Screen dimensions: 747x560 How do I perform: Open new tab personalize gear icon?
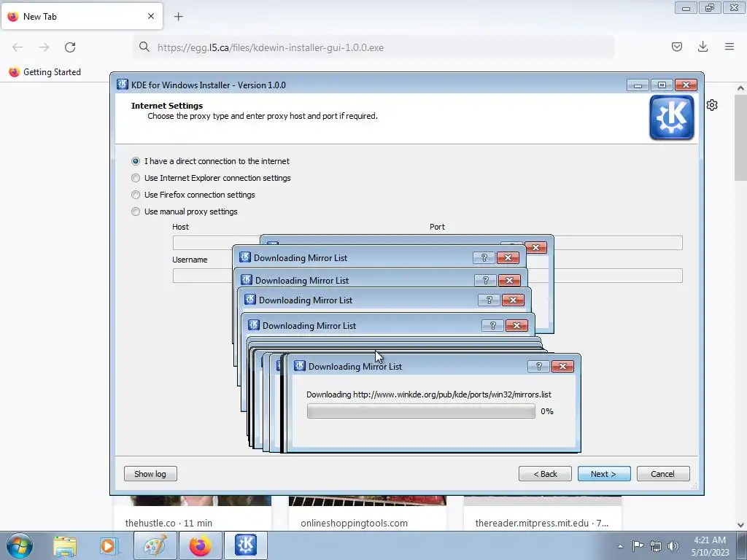(712, 105)
